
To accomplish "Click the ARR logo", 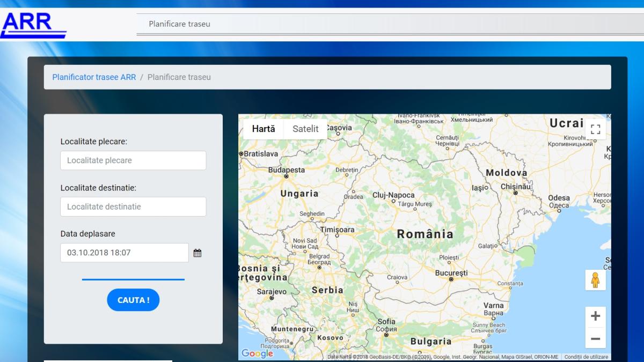I will click(x=33, y=25).
